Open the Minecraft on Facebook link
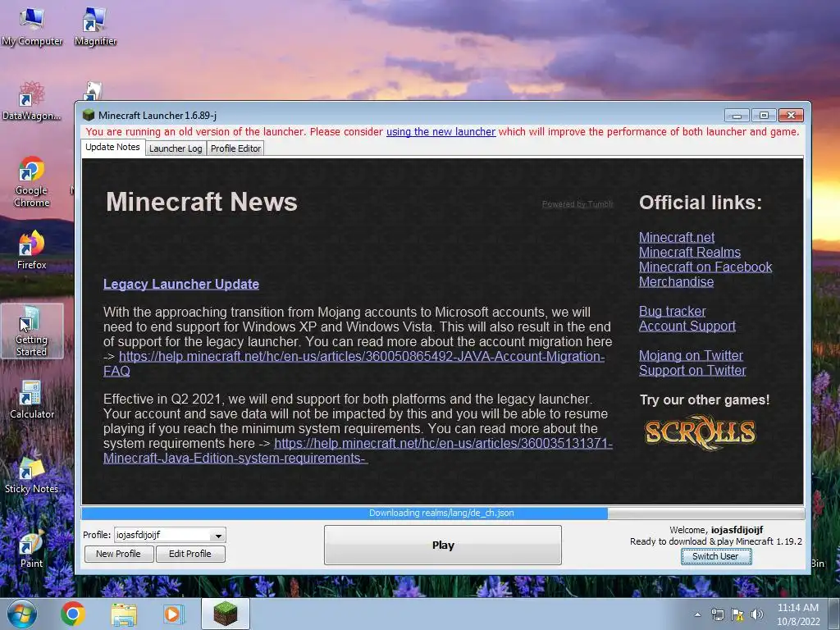This screenshot has height=630, width=840. [705, 267]
